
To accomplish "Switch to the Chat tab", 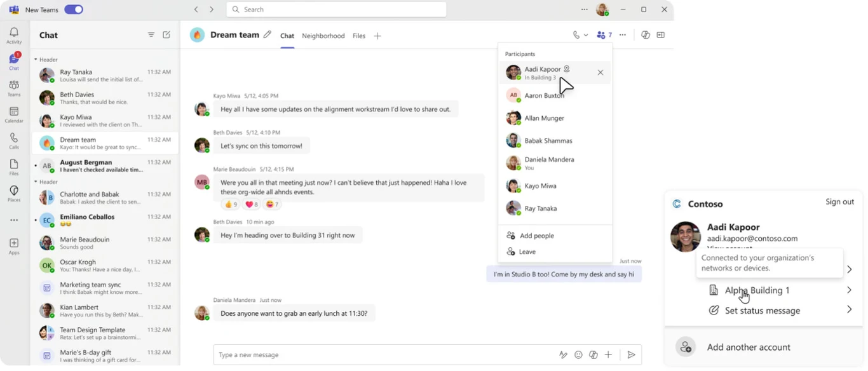I will tap(287, 36).
